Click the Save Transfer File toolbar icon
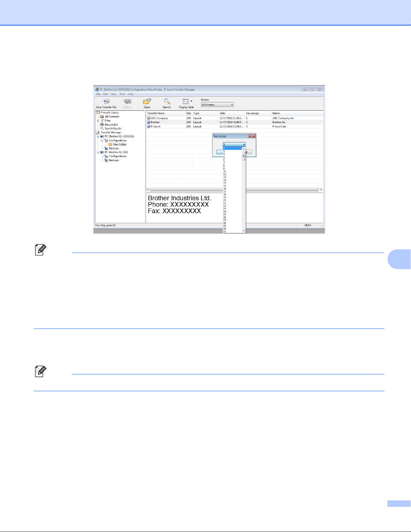411x532 pixels. pos(106,102)
